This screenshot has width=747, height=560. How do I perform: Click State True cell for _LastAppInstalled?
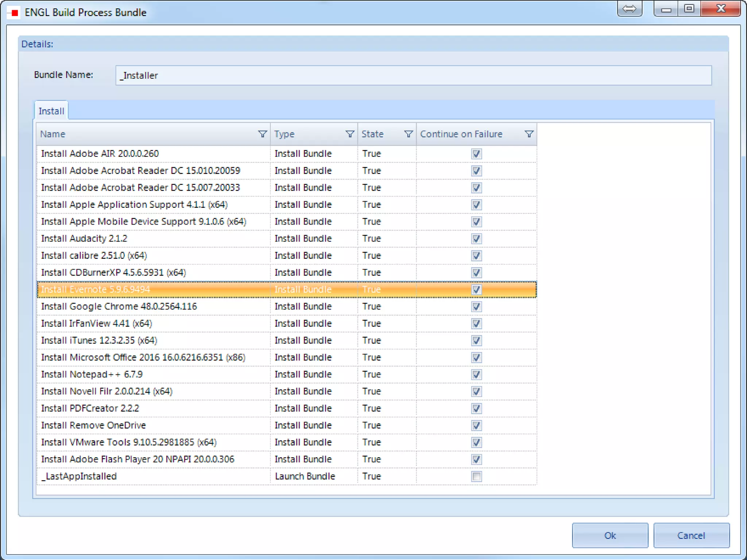click(x=387, y=476)
